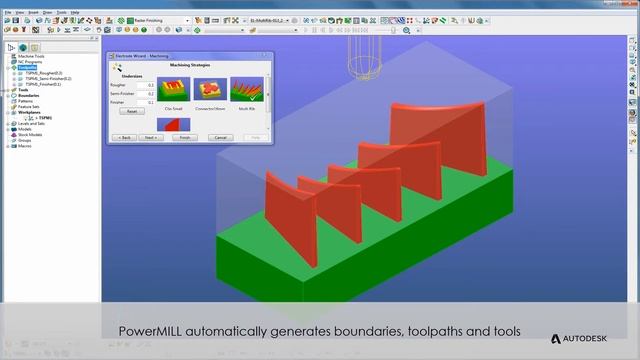Collapse the Workplanes tree node
Image resolution: width=640 pixels, height=360 pixels.
[8, 112]
